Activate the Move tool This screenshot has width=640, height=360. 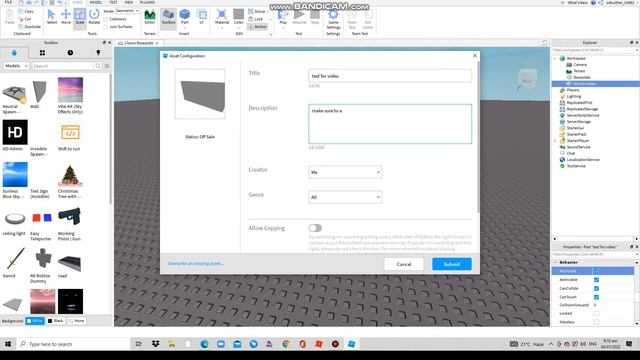click(x=66, y=17)
